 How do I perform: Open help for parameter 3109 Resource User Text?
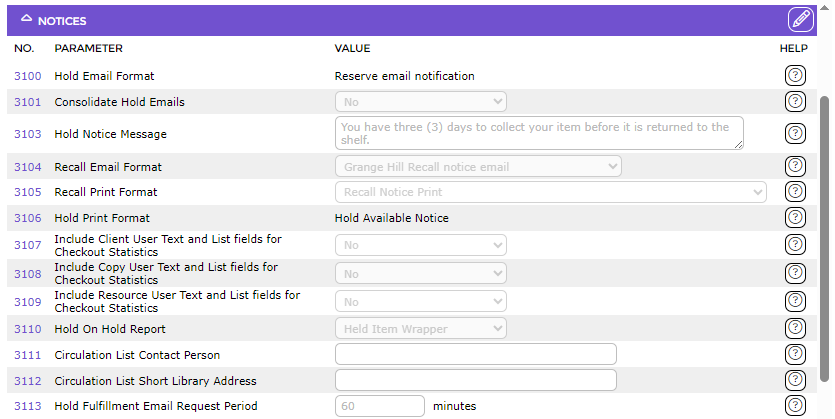pos(795,301)
